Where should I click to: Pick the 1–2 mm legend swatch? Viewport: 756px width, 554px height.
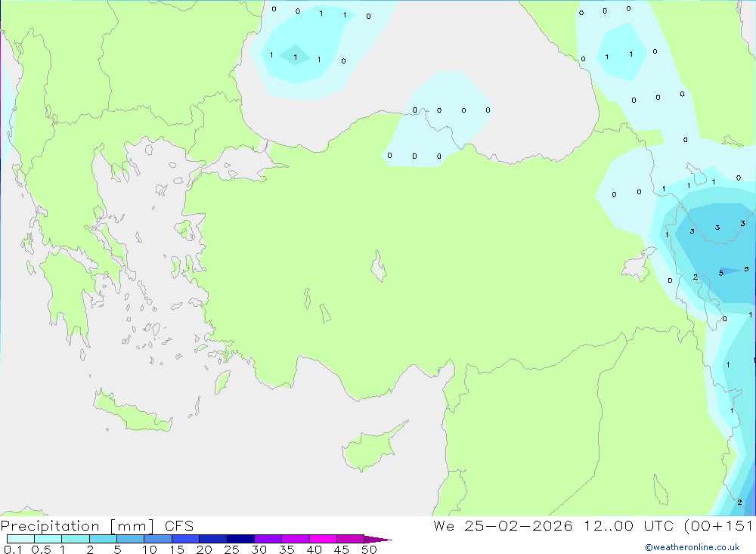coord(76,539)
